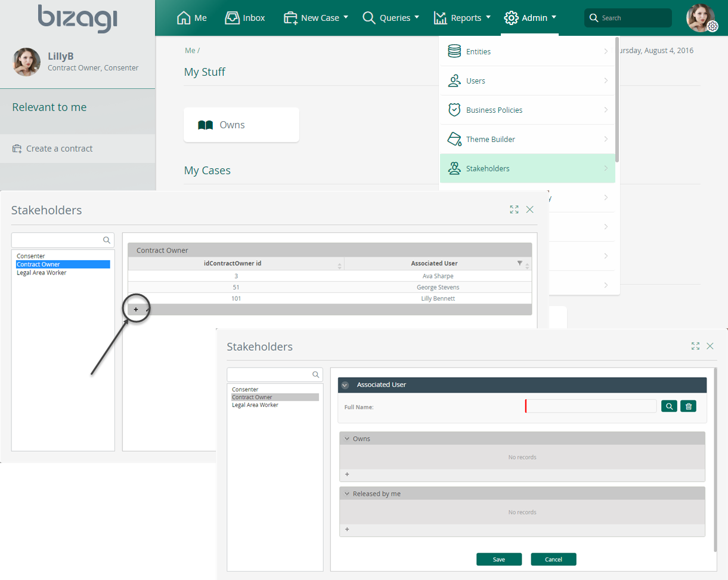Click the Cancel button

click(554, 559)
